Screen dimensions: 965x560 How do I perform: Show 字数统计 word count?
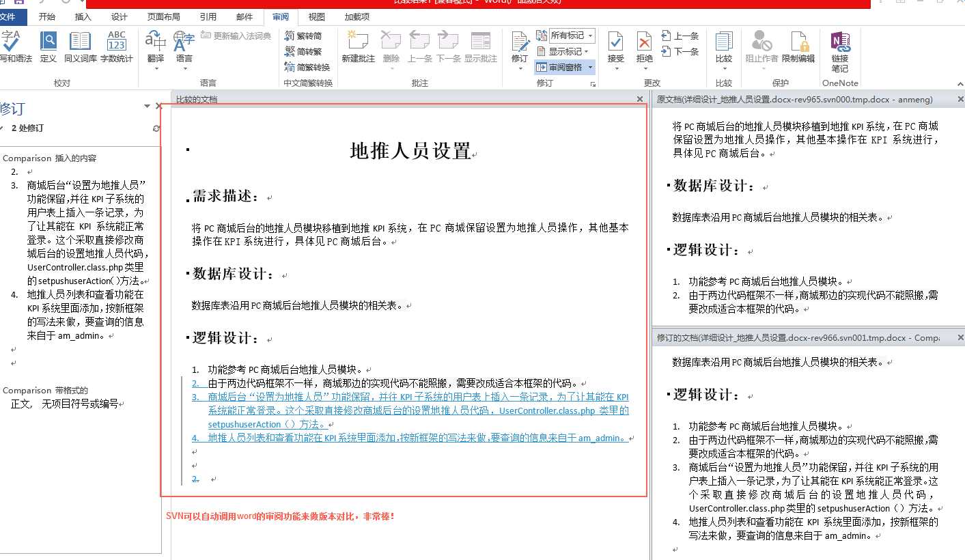pos(117,47)
